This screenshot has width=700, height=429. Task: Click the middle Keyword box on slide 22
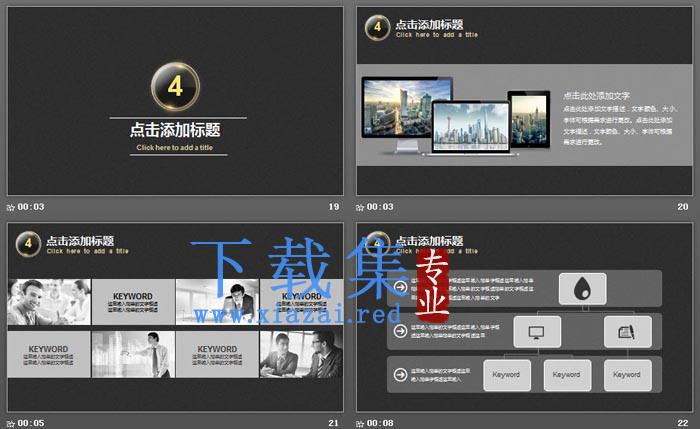pyautogui.click(x=567, y=375)
